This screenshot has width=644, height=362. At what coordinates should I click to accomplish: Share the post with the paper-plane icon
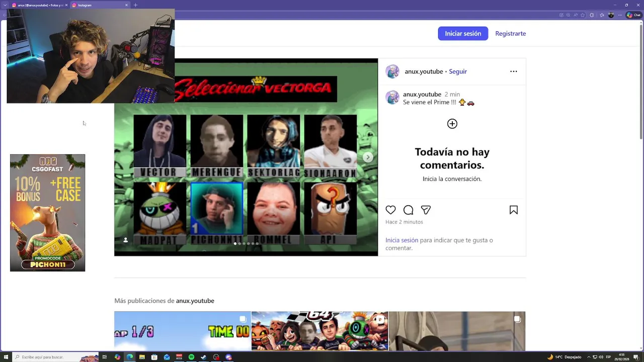click(426, 210)
